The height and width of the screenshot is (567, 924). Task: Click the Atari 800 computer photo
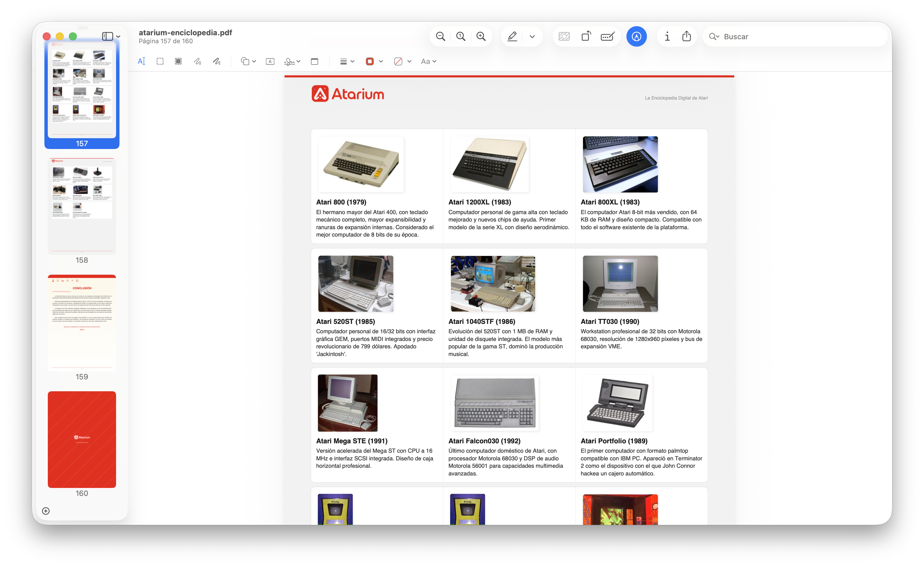(x=361, y=164)
